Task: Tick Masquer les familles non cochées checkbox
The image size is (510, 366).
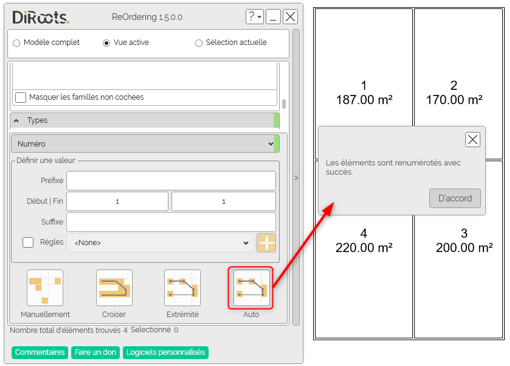Action: coord(21,97)
